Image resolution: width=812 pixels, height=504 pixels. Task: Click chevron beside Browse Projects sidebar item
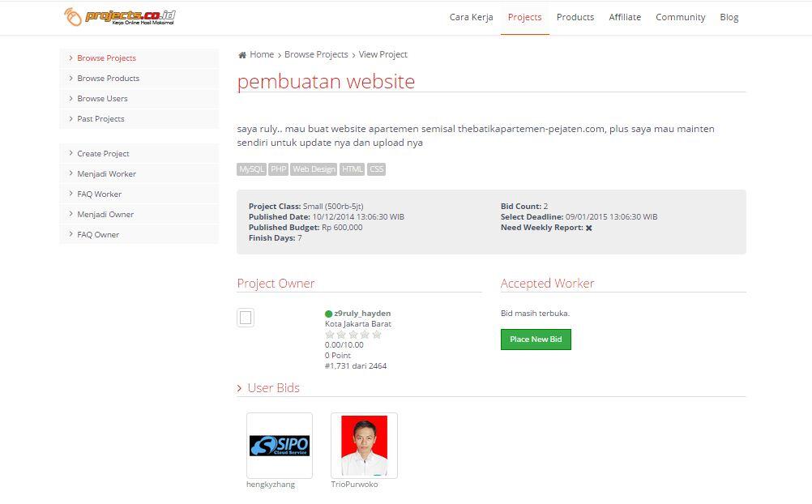pyautogui.click(x=71, y=58)
